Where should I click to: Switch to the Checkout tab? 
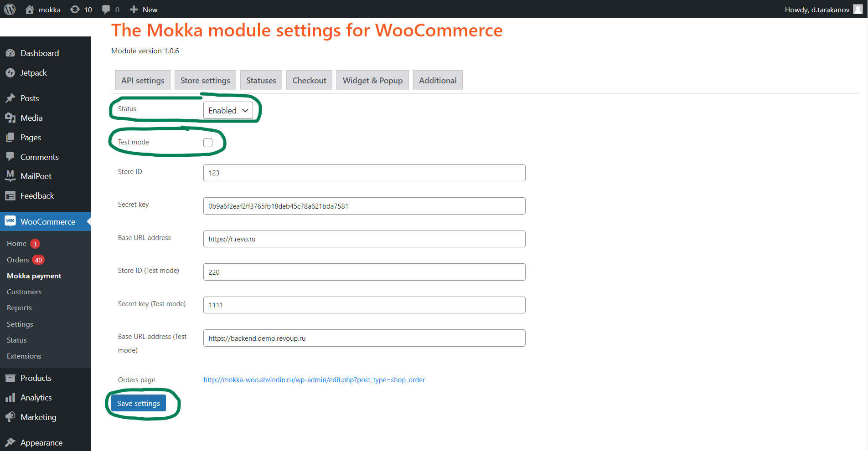pos(309,80)
